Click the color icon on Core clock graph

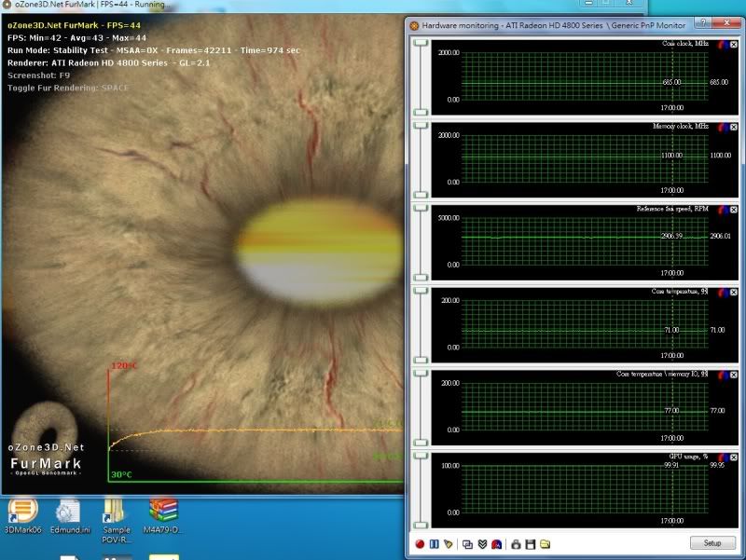[724, 44]
